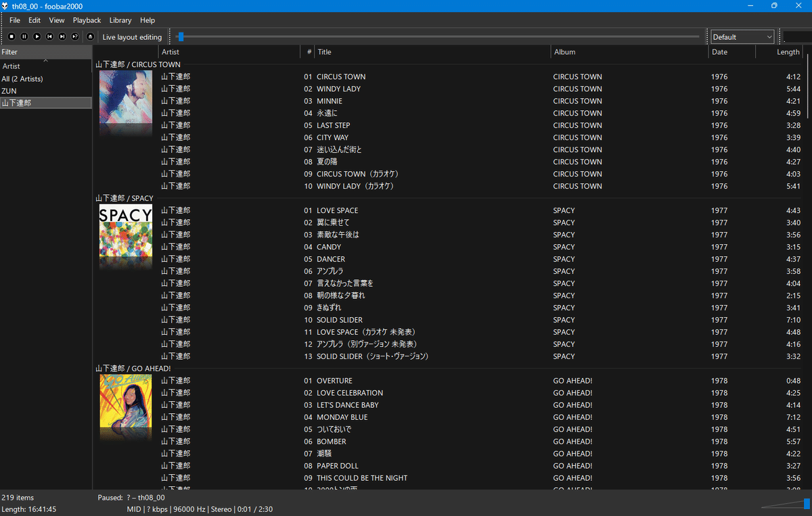This screenshot has height=516, width=812.
Task: Click the 山下達郎 / CIRCUS TOWN group header
Action: click(x=138, y=64)
